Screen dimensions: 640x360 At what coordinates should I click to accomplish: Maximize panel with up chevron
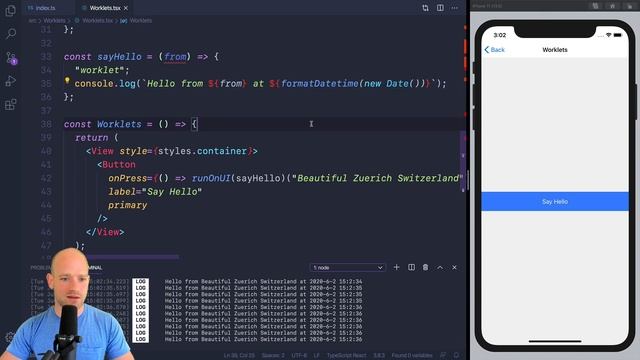coord(440,267)
